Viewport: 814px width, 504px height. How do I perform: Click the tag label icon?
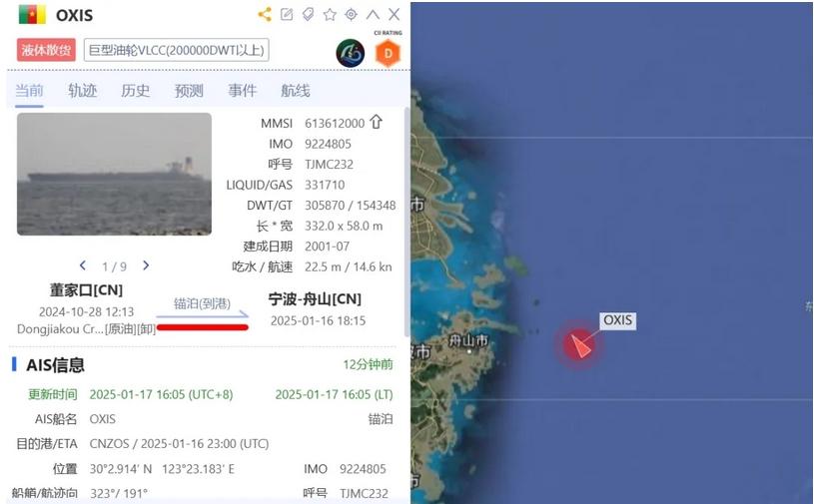click(309, 14)
